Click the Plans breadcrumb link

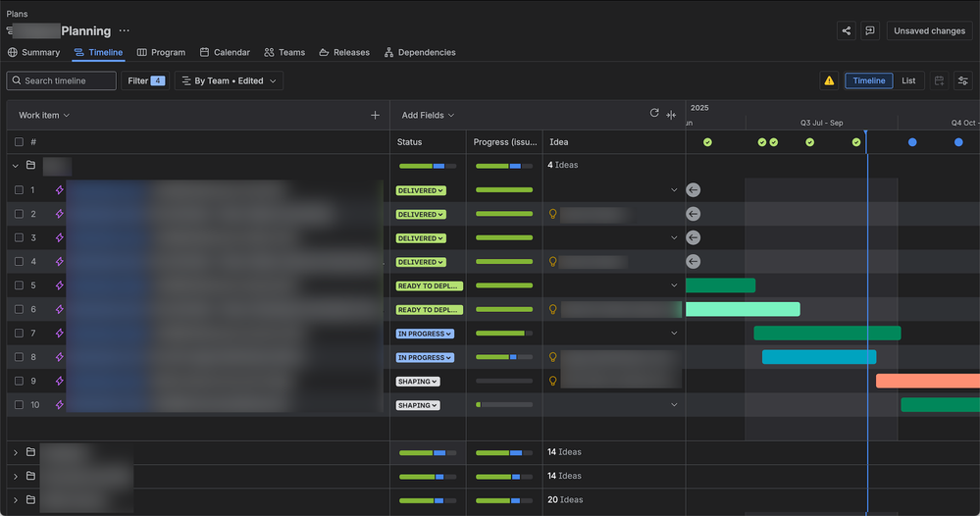(17, 14)
